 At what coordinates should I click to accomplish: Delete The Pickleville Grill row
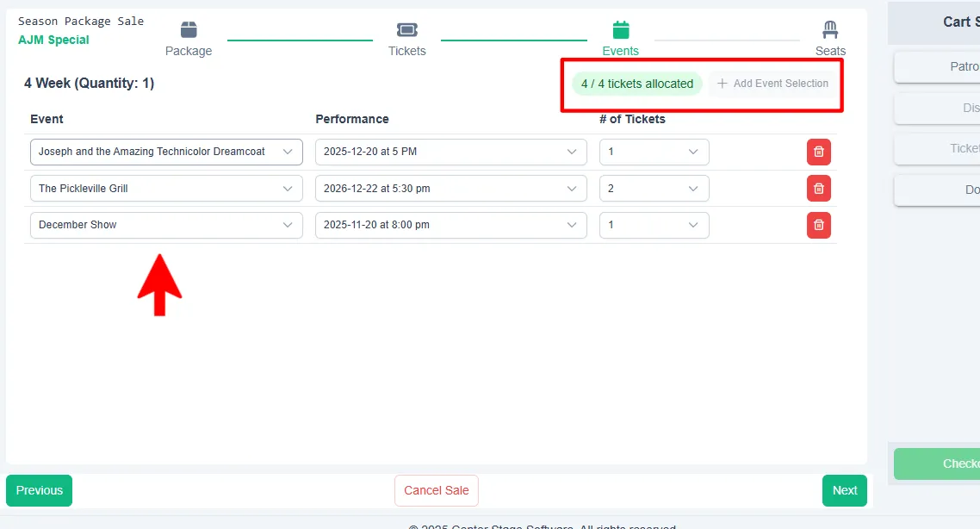(819, 189)
